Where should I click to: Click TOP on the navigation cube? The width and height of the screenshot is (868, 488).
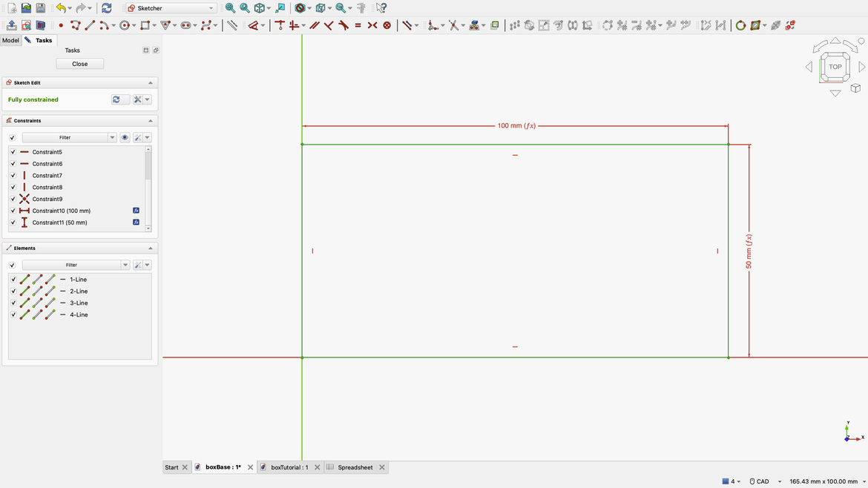coord(835,66)
